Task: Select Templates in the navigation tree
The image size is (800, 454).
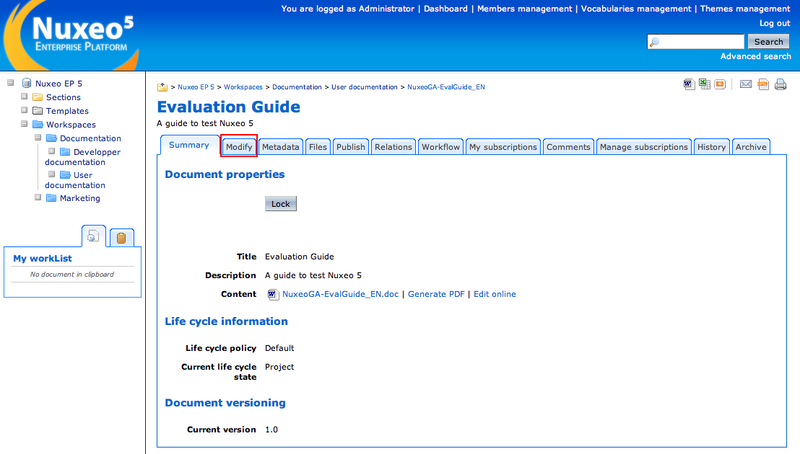Action: [x=67, y=111]
